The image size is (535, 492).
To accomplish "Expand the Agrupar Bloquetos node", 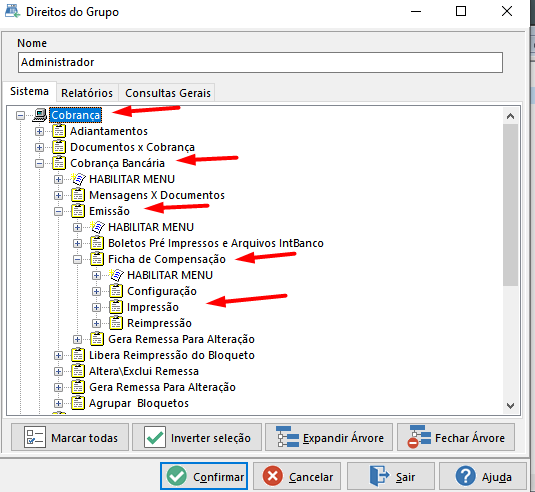I will (59, 404).
